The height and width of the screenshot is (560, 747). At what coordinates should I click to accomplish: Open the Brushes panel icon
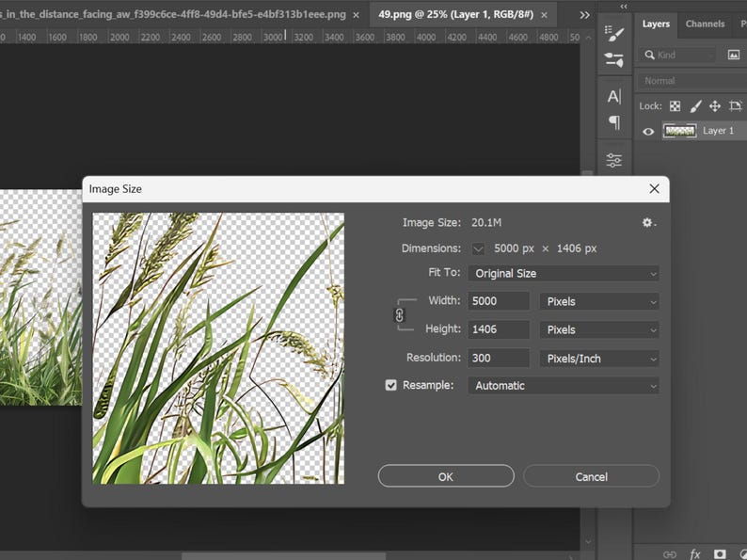pyautogui.click(x=614, y=59)
